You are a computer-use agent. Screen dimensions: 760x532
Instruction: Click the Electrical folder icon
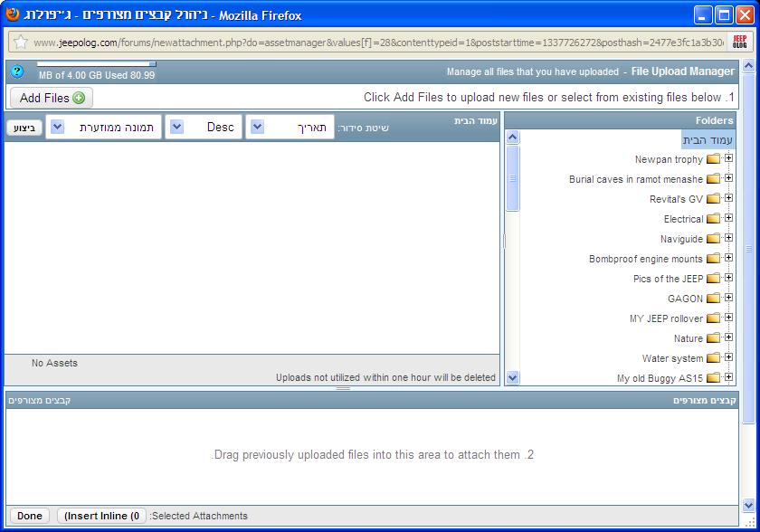click(x=713, y=219)
